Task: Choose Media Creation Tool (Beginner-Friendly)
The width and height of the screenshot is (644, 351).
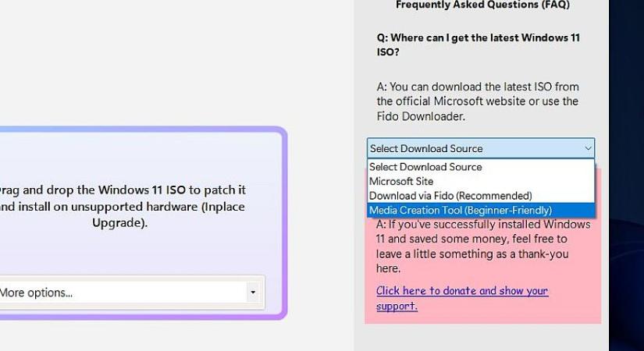Action: [481, 210]
